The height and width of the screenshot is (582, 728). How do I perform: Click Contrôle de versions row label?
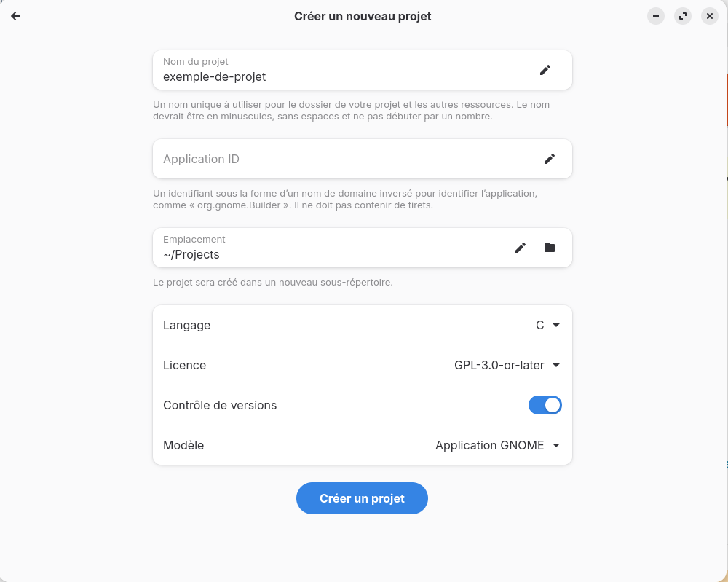tap(220, 405)
